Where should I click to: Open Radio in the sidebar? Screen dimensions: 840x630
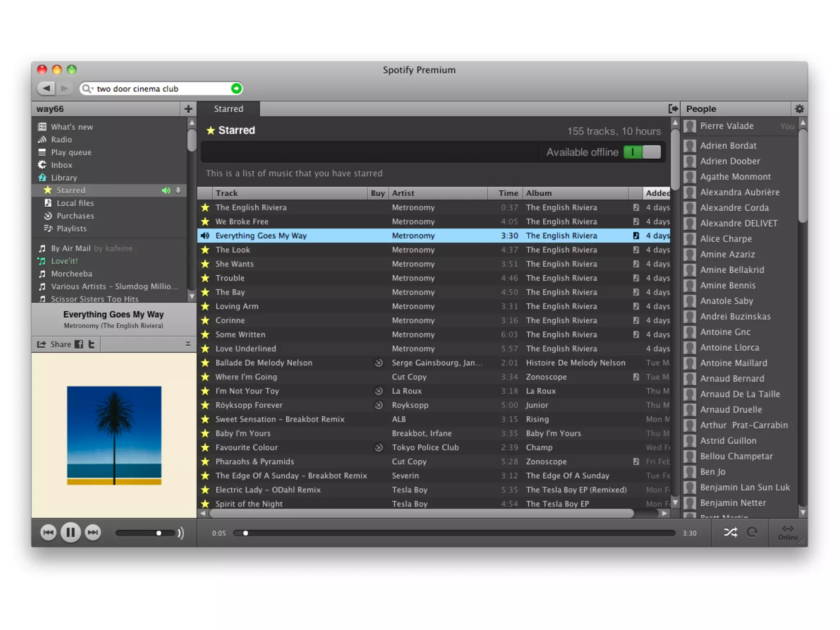(61, 139)
